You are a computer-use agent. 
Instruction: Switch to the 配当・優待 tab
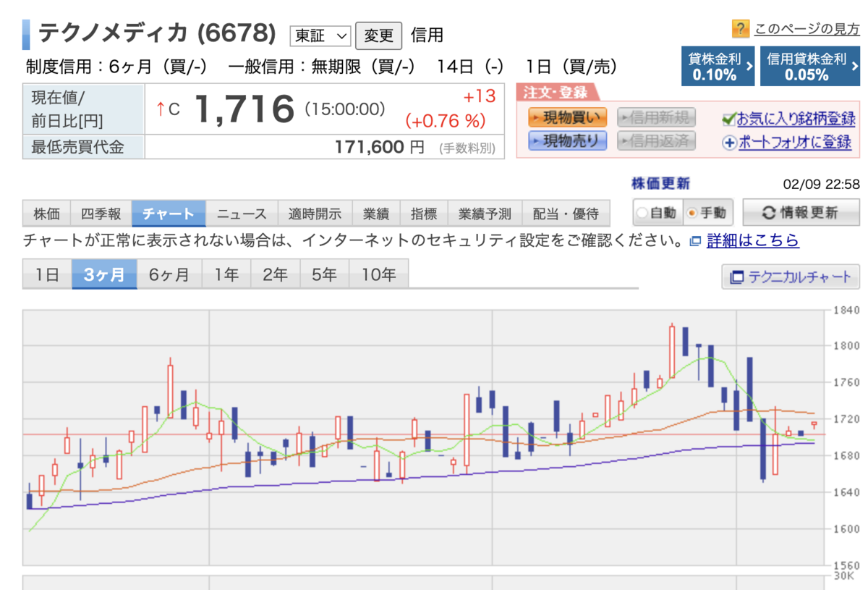click(x=566, y=214)
